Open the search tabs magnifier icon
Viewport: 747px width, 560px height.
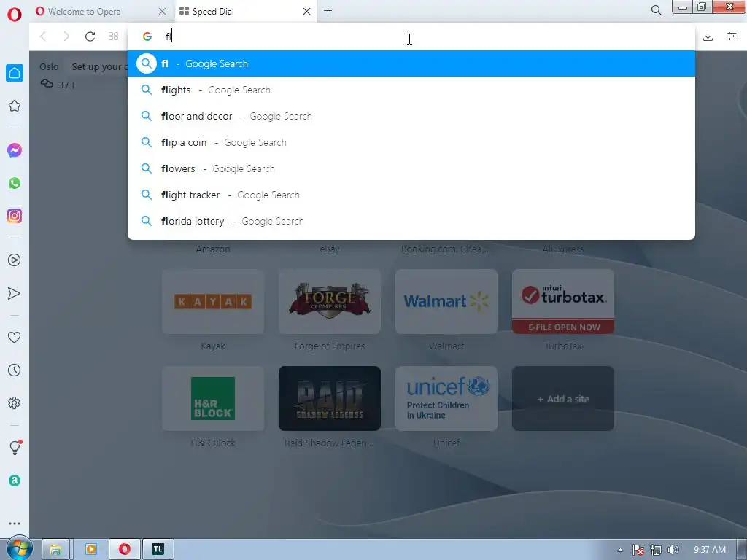click(656, 10)
